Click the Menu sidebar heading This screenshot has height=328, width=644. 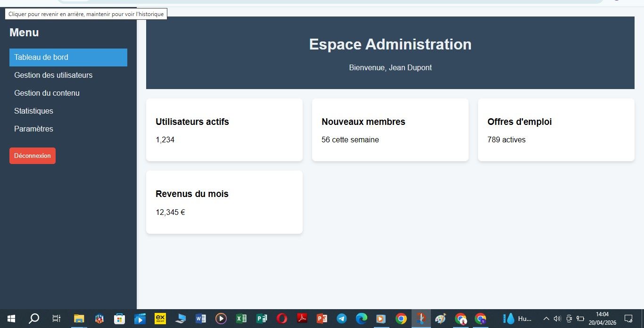pyautogui.click(x=24, y=33)
